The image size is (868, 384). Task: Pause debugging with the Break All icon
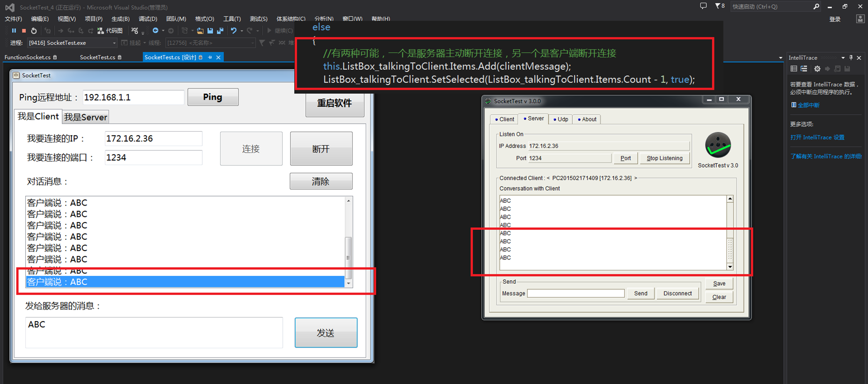tap(14, 30)
